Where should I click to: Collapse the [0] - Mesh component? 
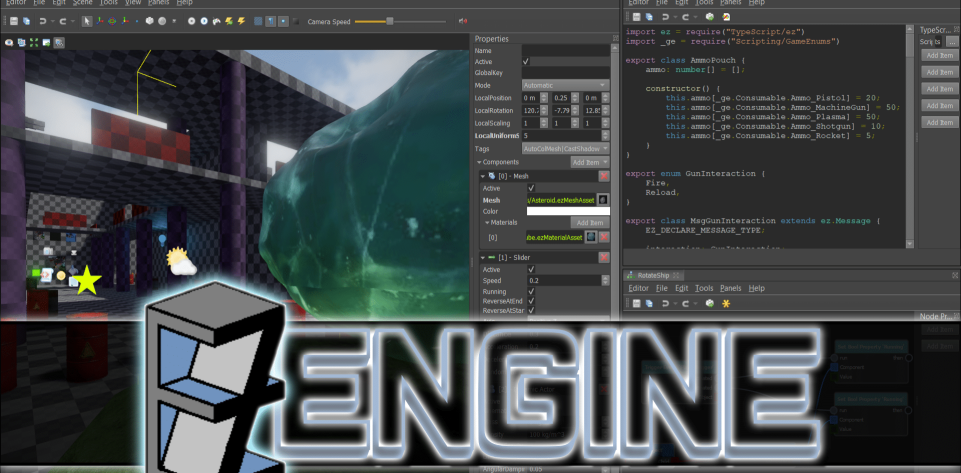click(482, 176)
